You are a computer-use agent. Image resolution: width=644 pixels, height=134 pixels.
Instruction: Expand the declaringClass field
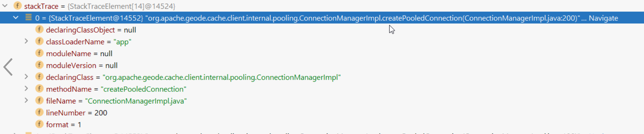click(x=26, y=77)
